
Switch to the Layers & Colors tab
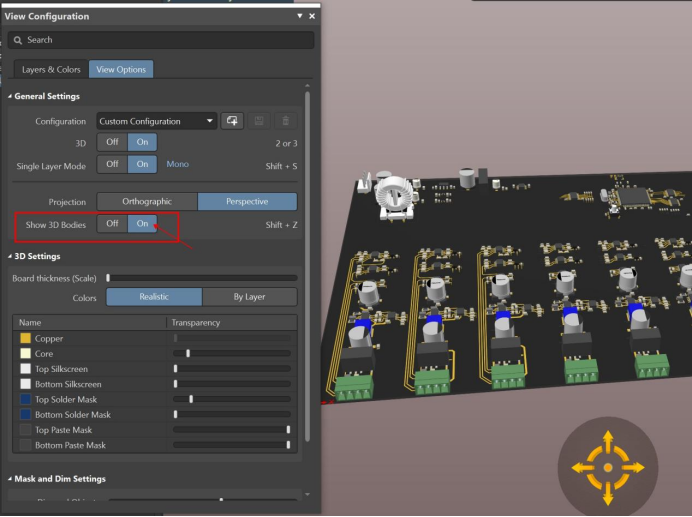pyautogui.click(x=51, y=70)
